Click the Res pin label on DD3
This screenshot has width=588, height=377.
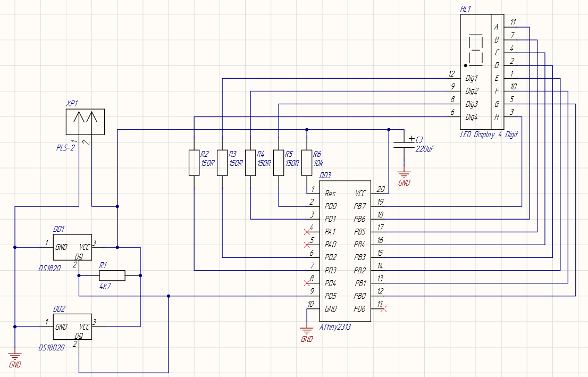[330, 194]
